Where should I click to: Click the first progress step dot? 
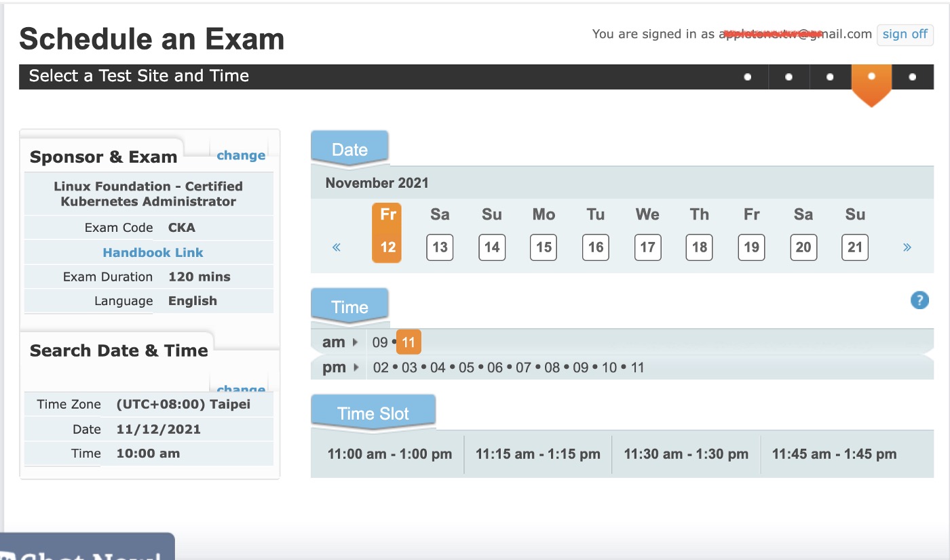747,77
